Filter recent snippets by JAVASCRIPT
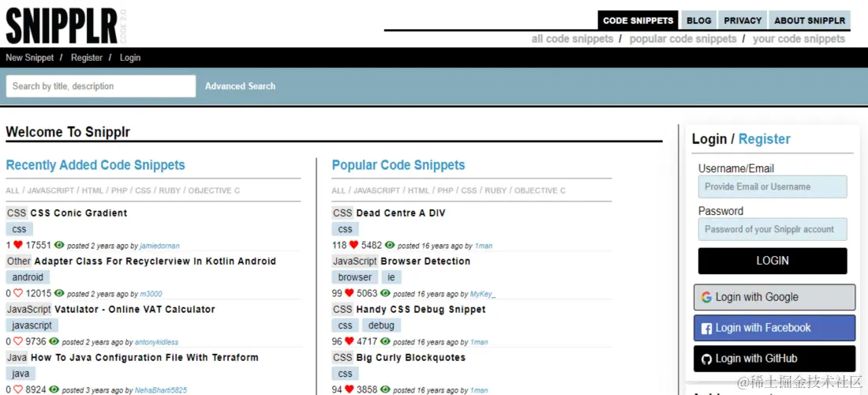 pos(51,190)
